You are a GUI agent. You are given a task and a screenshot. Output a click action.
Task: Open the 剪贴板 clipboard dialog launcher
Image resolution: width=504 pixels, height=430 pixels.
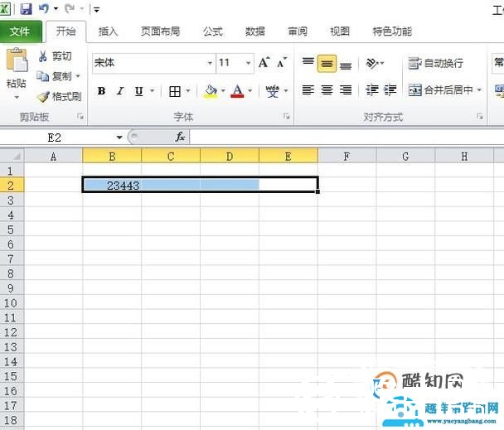click(80, 116)
